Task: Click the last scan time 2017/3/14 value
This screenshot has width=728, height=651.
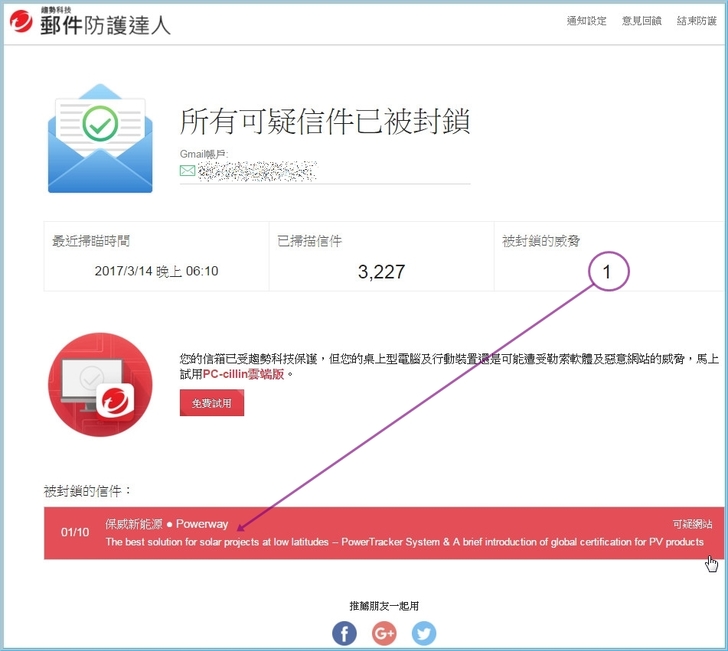Action: click(156, 271)
